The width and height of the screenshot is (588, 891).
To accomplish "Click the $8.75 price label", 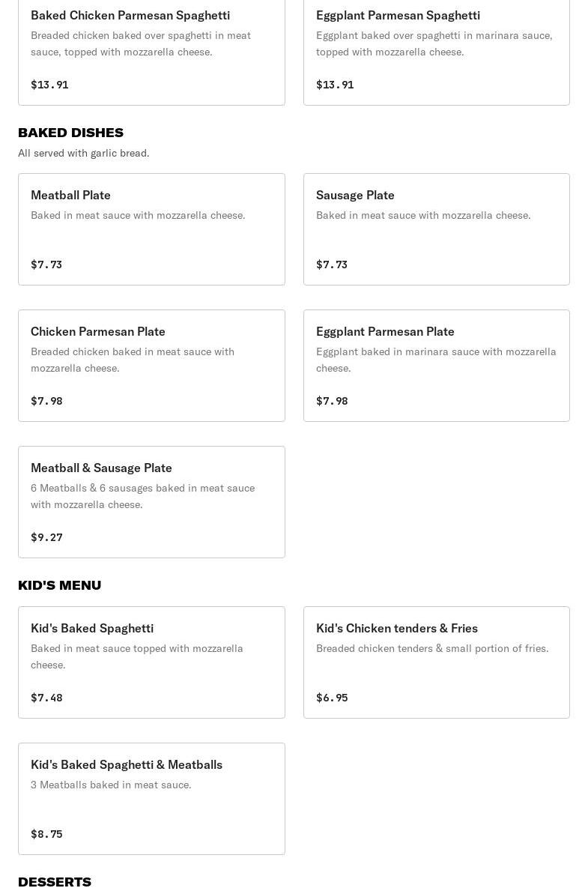I will [46, 834].
